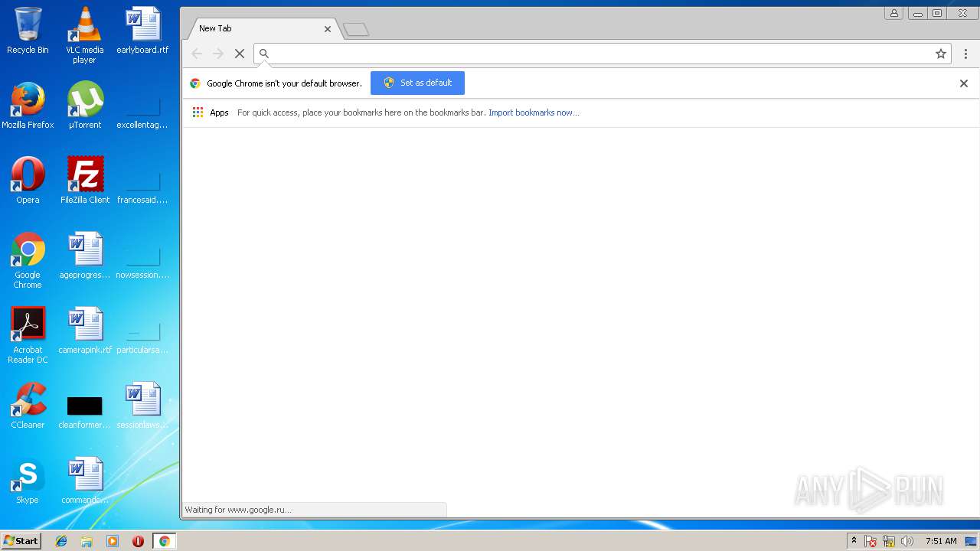
Task: Click the stop loading button in Chrome
Action: click(x=240, y=54)
